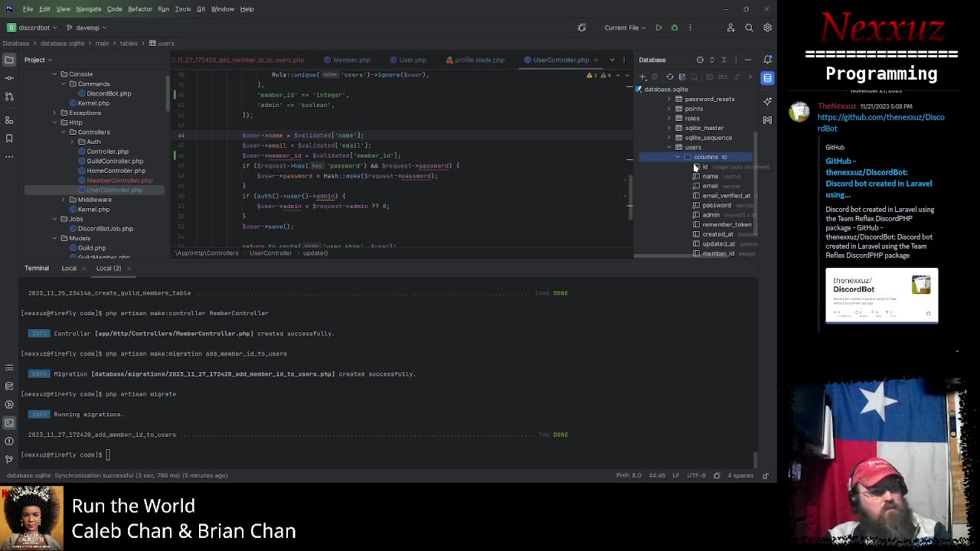Show more tool windows via ellipsis icon

(9, 157)
